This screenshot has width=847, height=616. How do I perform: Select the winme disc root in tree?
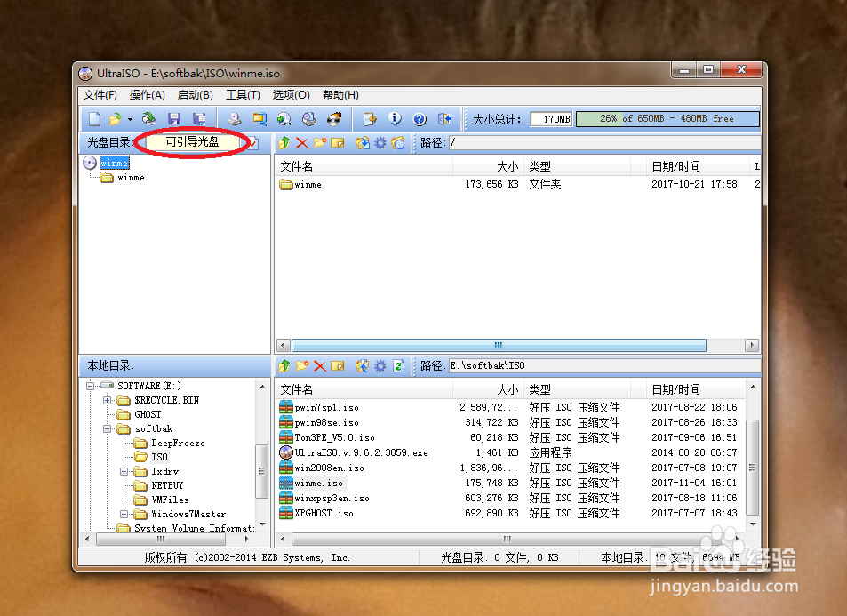click(x=115, y=164)
